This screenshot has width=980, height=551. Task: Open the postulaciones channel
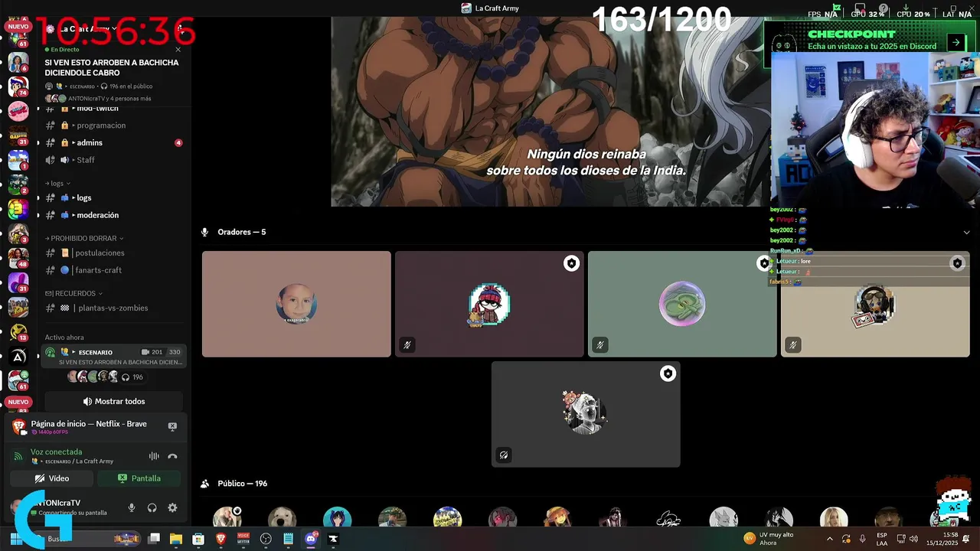pyautogui.click(x=113, y=253)
